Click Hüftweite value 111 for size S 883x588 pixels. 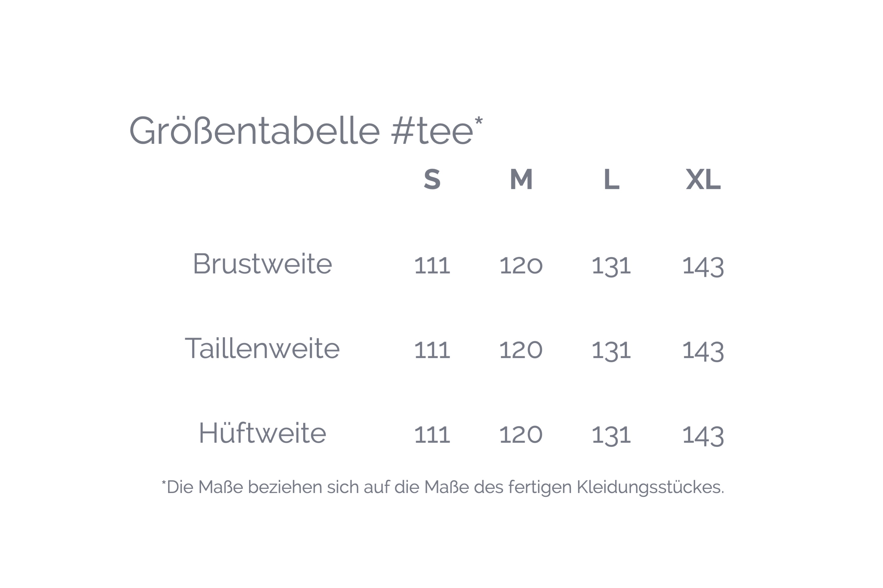pos(432,435)
